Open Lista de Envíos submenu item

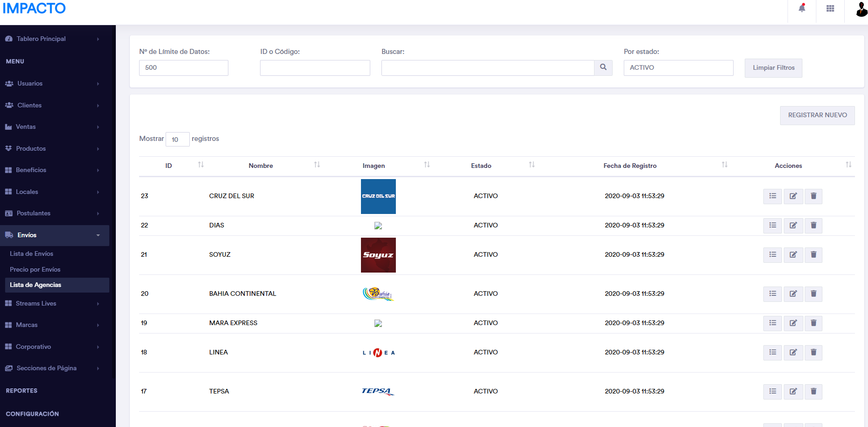click(x=32, y=254)
